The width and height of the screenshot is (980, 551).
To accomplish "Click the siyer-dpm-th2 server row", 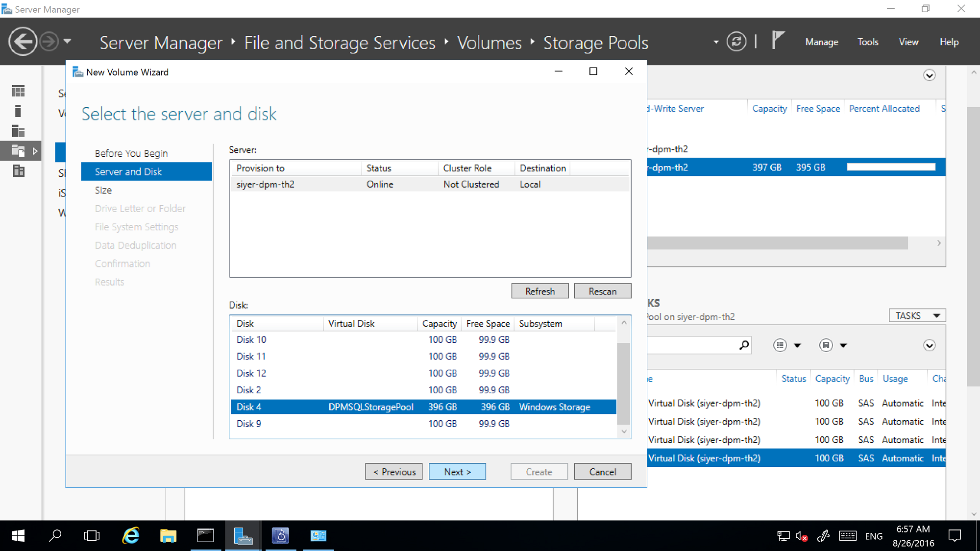I will click(x=429, y=184).
